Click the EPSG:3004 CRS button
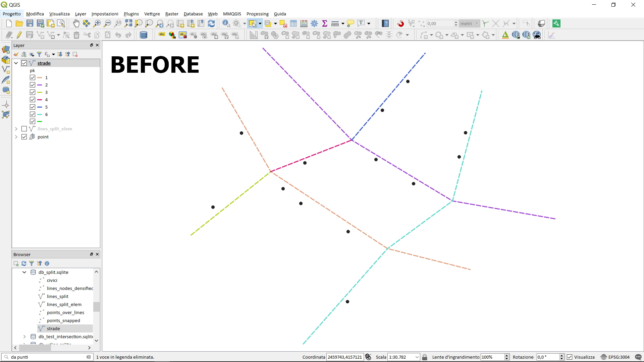The width and height of the screenshot is (644, 362). click(x=615, y=357)
